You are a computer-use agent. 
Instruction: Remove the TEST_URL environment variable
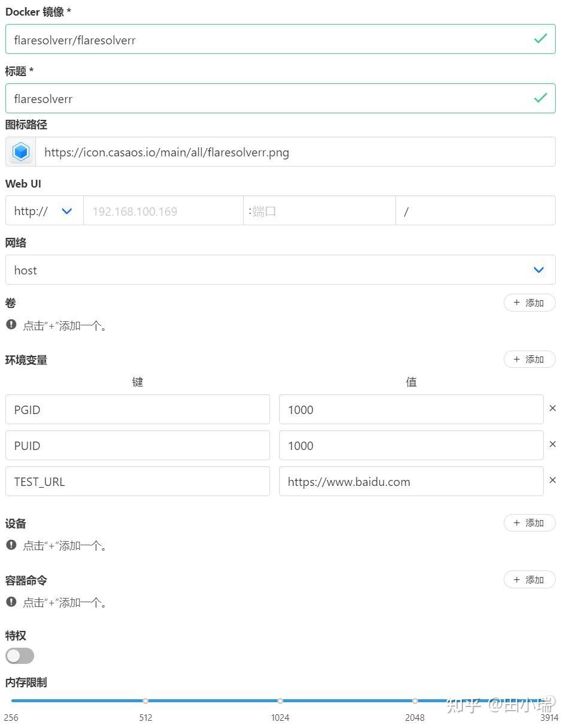point(552,480)
